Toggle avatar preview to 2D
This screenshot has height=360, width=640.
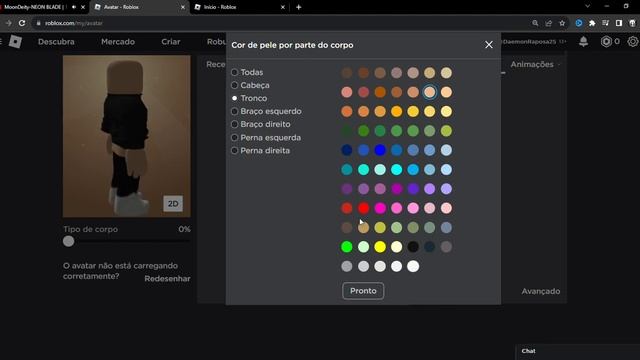pos(173,204)
